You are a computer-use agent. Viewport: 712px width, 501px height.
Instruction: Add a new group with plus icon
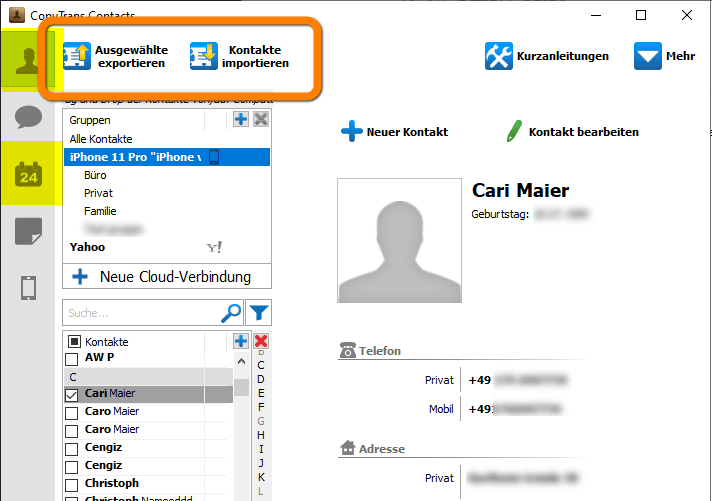click(241, 119)
